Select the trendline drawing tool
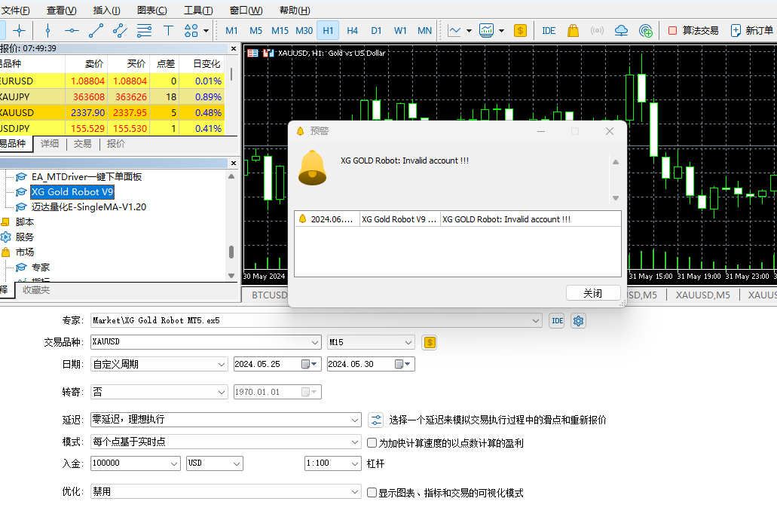 (96, 31)
